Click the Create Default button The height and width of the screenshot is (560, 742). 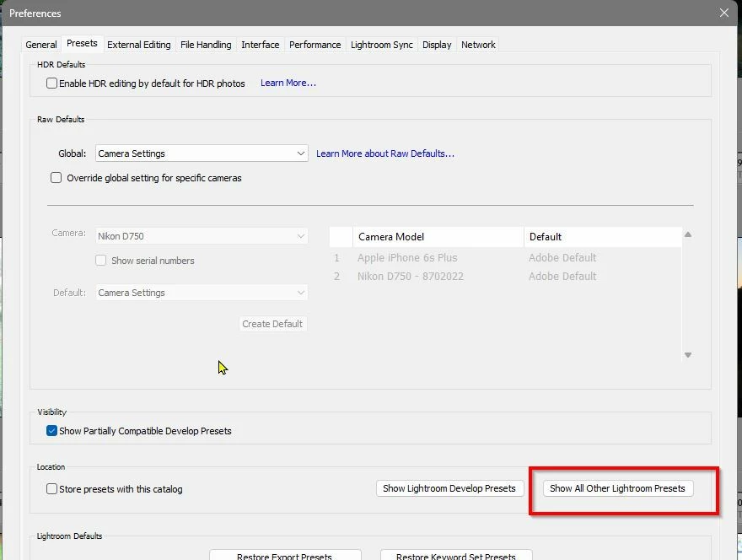(x=272, y=324)
